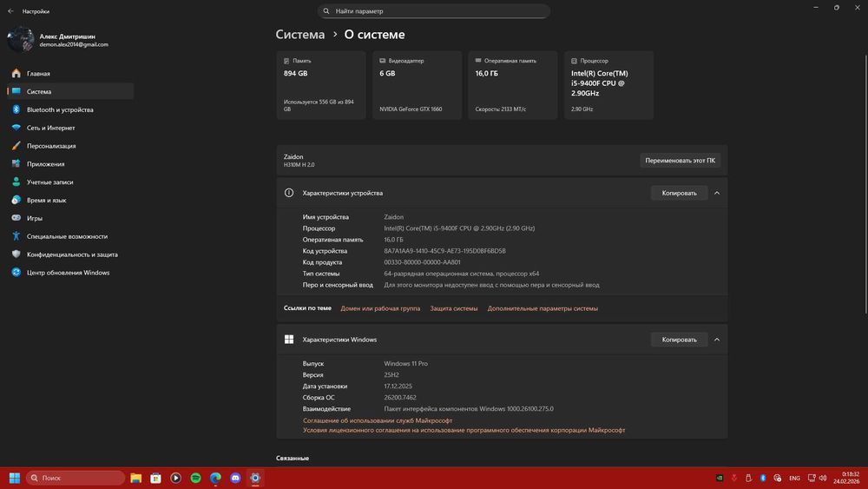Click the search magnifier in Найти параметр
This screenshot has width=868, height=489.
[x=326, y=11]
